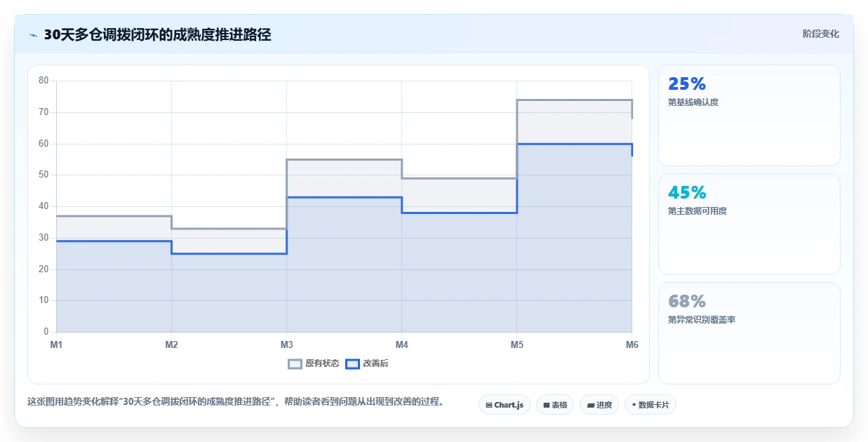Click the 50 y-axis tick label

44,175
